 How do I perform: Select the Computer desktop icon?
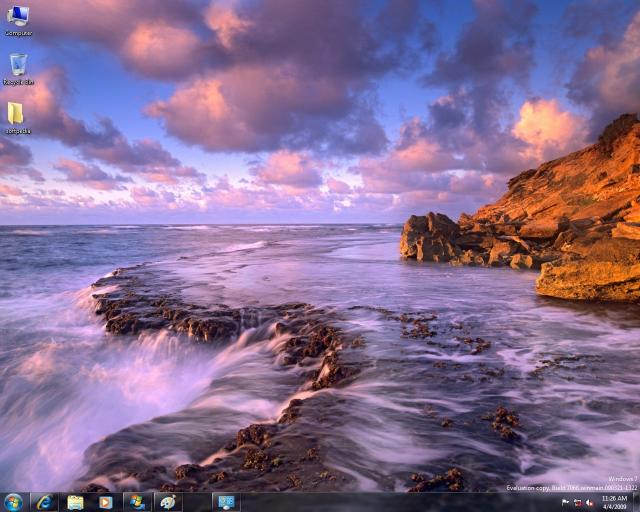pyautogui.click(x=18, y=16)
